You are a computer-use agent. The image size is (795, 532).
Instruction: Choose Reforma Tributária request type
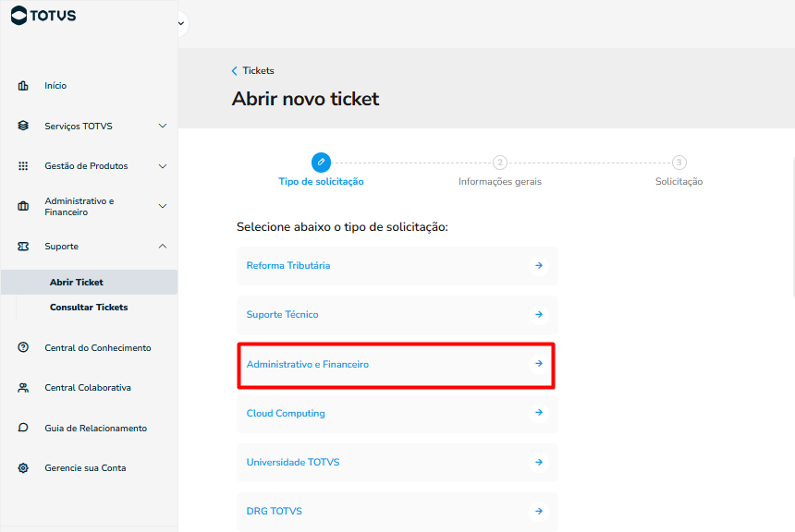point(397,265)
